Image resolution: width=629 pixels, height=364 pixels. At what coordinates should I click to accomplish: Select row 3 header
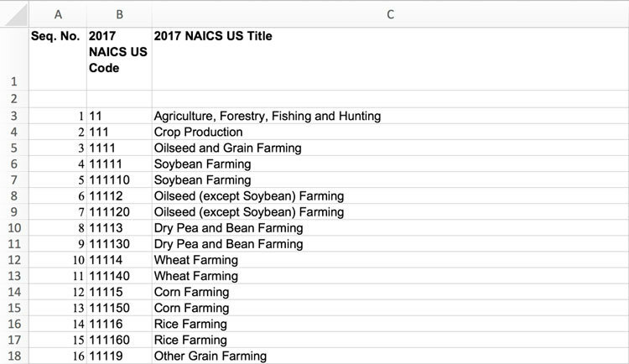click(13, 116)
